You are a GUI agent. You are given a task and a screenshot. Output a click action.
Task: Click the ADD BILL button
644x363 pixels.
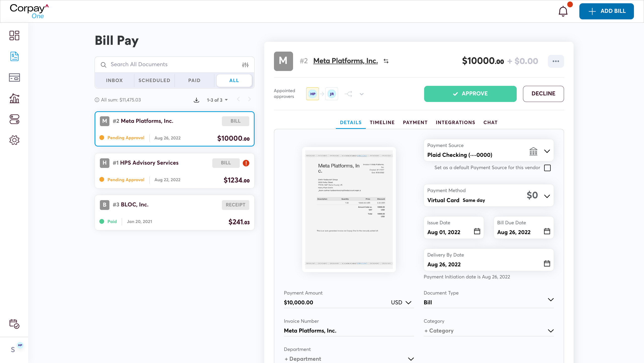coord(607,11)
